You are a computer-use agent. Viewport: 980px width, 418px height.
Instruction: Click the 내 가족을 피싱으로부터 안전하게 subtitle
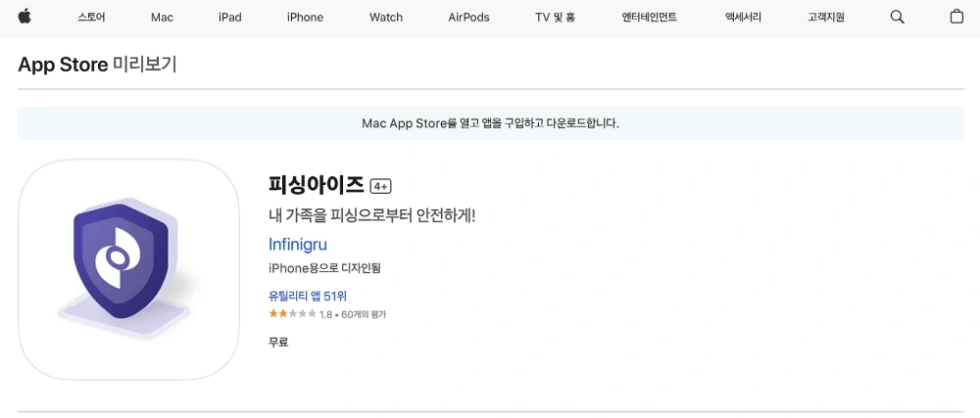click(371, 216)
